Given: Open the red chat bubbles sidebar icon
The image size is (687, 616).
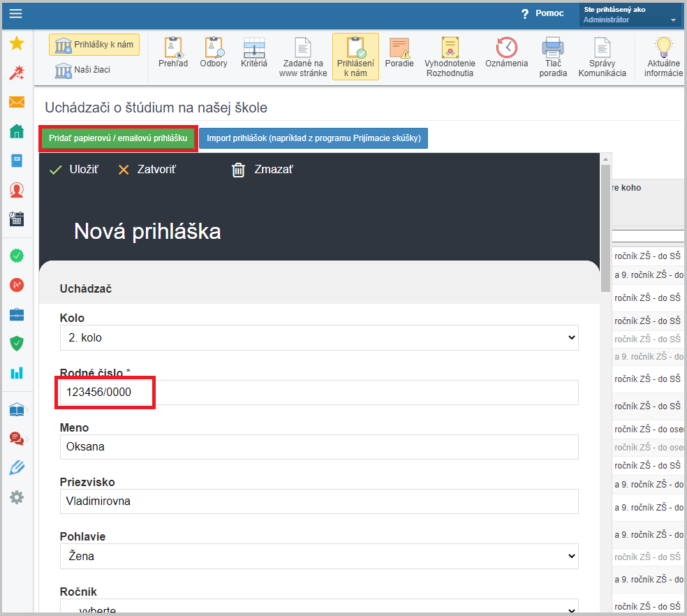Looking at the screenshot, I should coord(17,439).
